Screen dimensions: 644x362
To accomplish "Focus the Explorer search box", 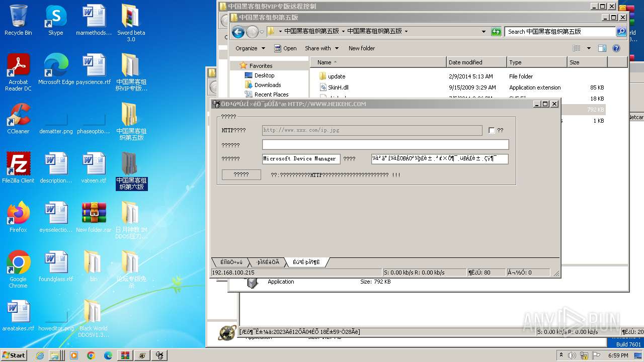I will [560, 31].
